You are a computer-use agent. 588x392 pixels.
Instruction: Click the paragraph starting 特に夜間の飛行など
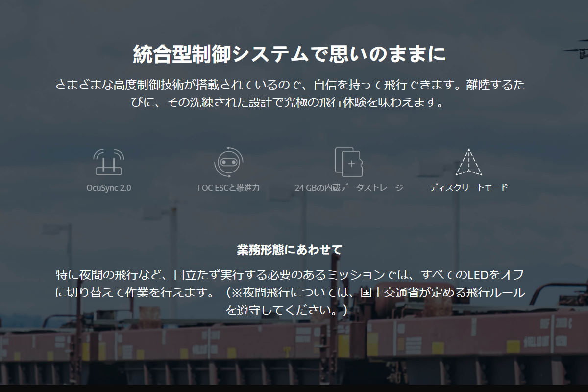(290, 292)
